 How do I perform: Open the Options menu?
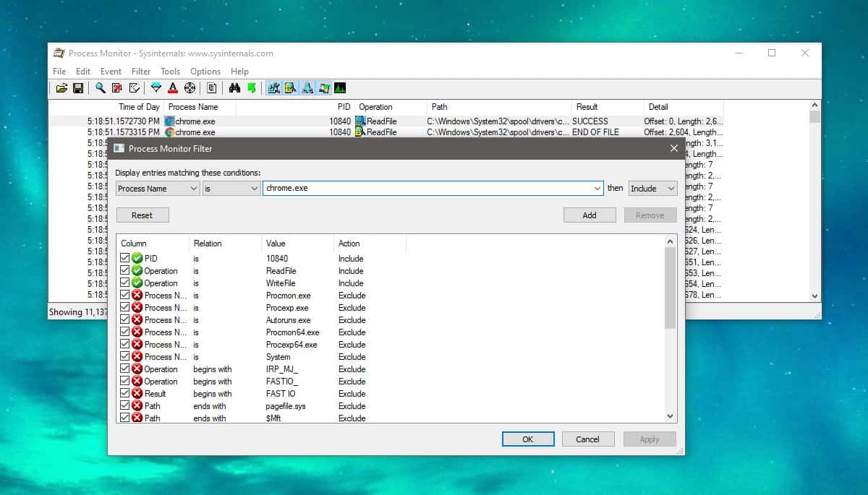click(x=205, y=71)
